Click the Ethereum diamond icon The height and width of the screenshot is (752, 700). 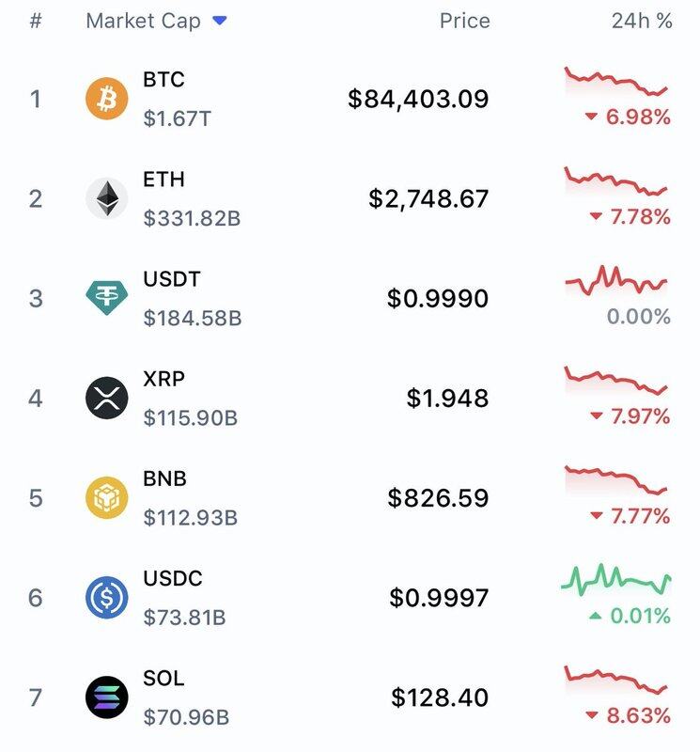106,198
